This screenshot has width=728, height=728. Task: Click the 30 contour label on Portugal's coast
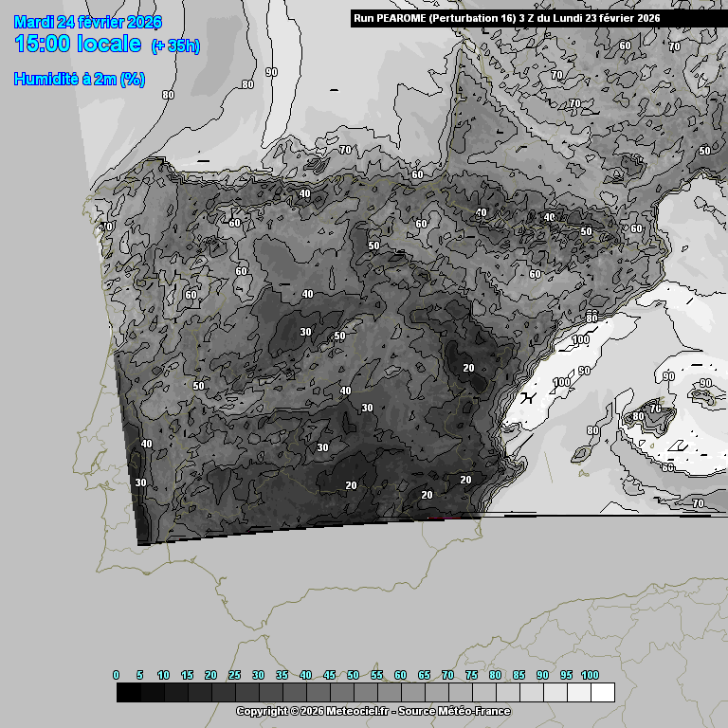(140, 482)
